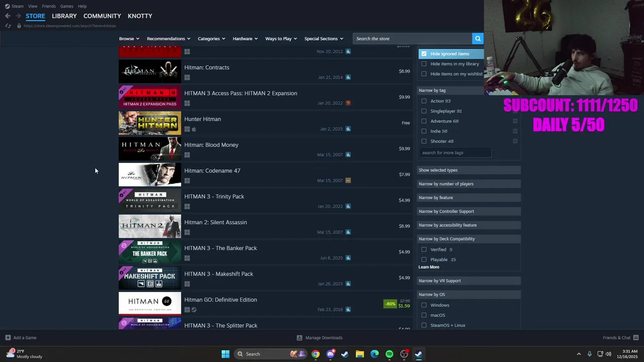Open the KNOTTY profile tab
Viewport: 644px width, 362px height.
[x=140, y=16]
